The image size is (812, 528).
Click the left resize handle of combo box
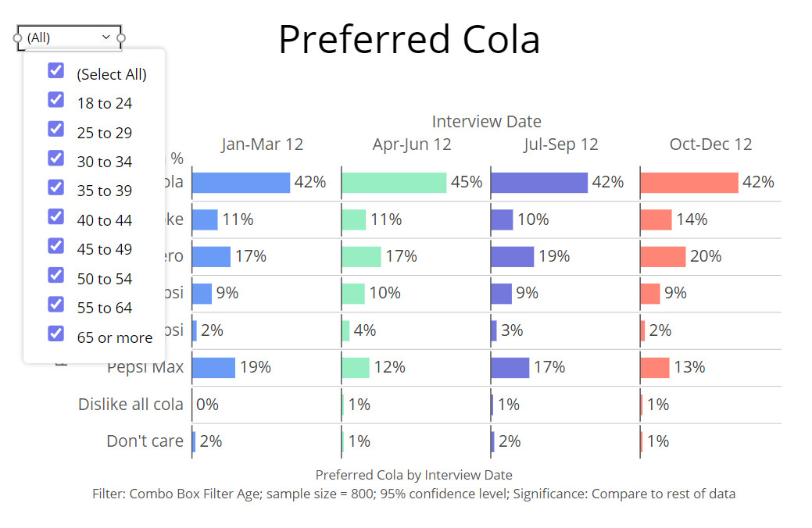click(18, 37)
